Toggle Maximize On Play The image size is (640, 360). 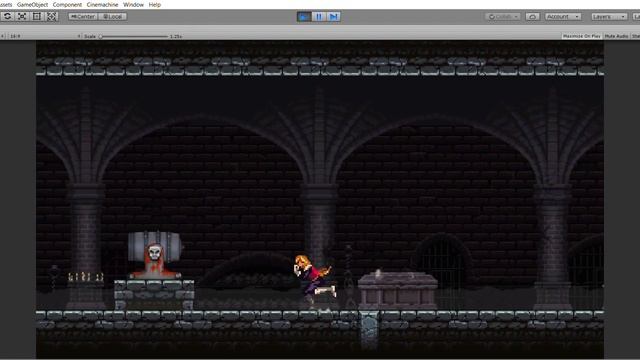pyautogui.click(x=582, y=36)
